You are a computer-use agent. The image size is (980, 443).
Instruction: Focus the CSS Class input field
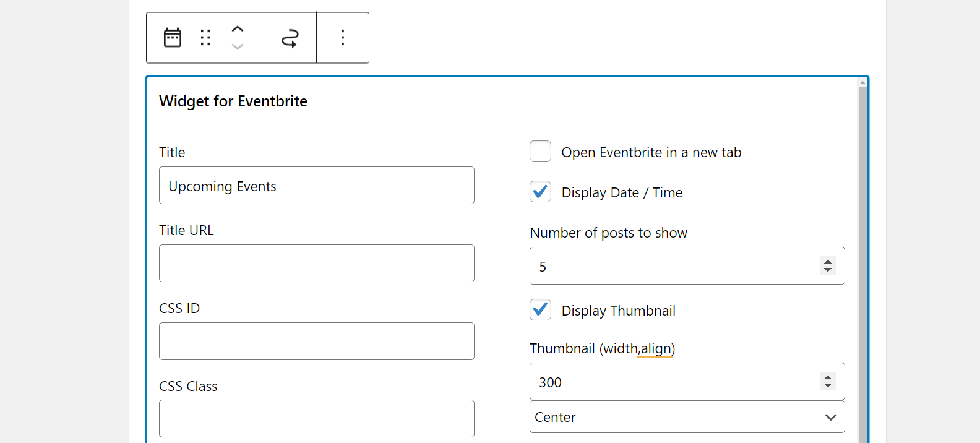[317, 419]
